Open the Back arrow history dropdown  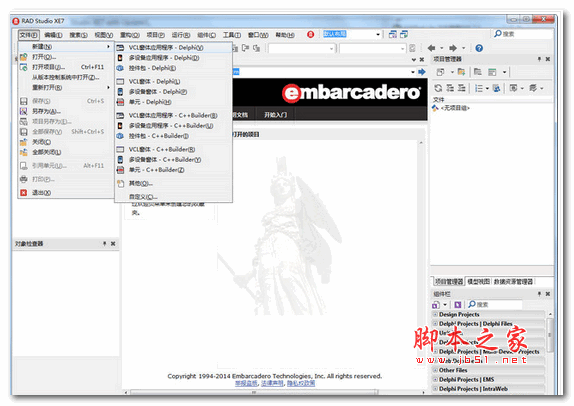(x=442, y=48)
